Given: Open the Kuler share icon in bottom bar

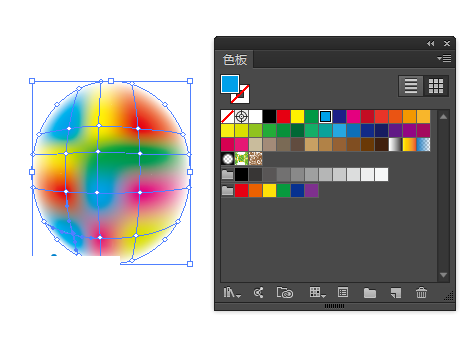Looking at the screenshot, I should point(259,293).
